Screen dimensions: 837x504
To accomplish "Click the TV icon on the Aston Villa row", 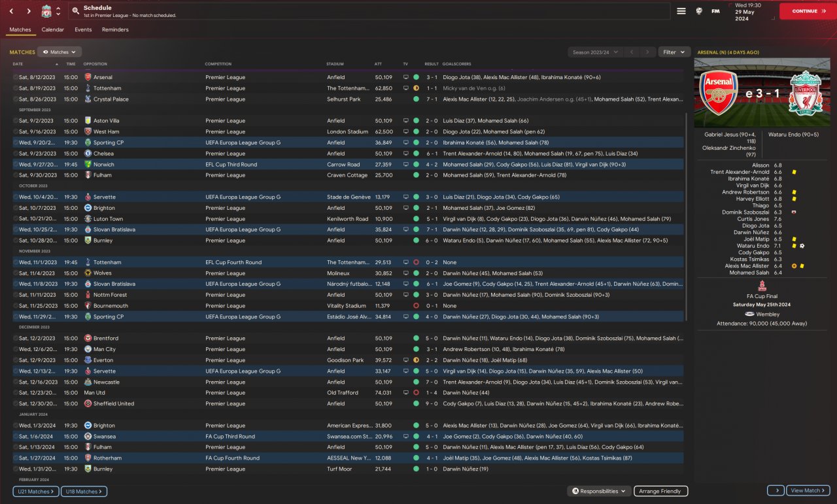I will point(405,121).
